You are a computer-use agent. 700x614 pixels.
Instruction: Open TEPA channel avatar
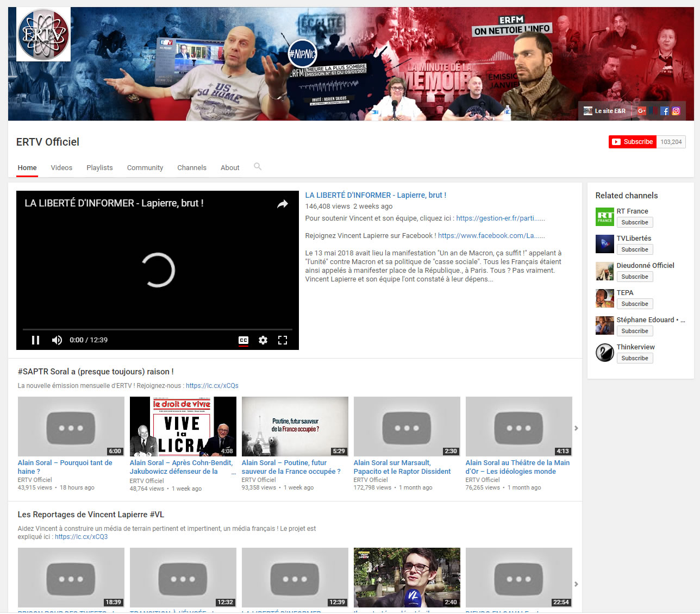605,298
